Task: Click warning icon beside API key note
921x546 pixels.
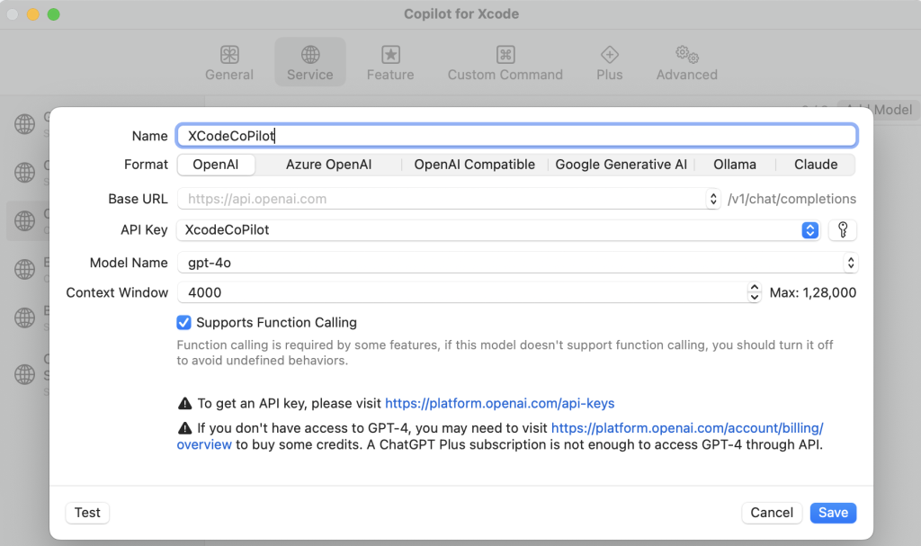Action: (x=184, y=403)
